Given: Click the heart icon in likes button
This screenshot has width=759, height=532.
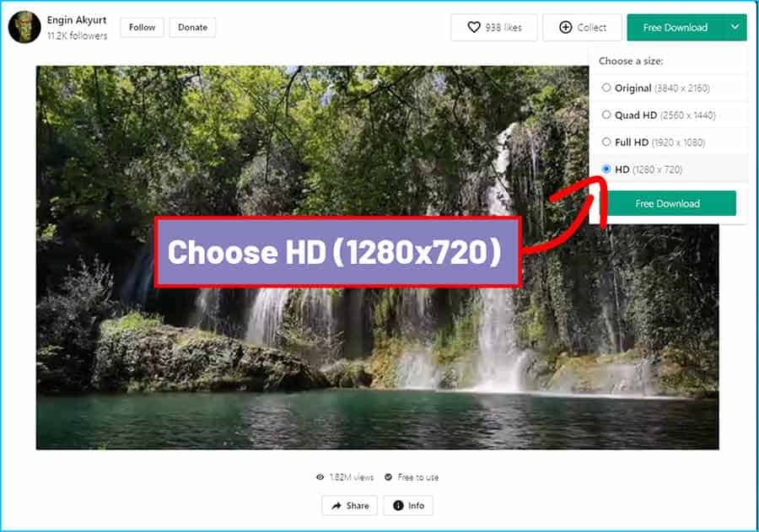Looking at the screenshot, I should point(474,28).
